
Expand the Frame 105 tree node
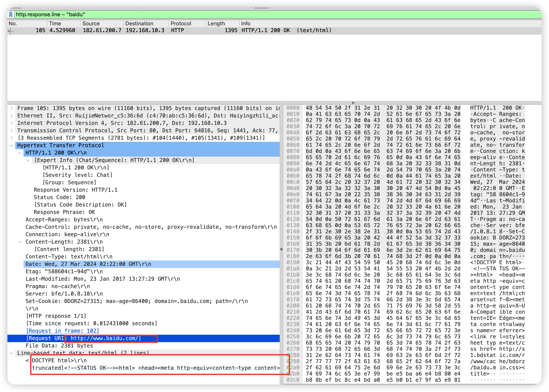coord(12,108)
